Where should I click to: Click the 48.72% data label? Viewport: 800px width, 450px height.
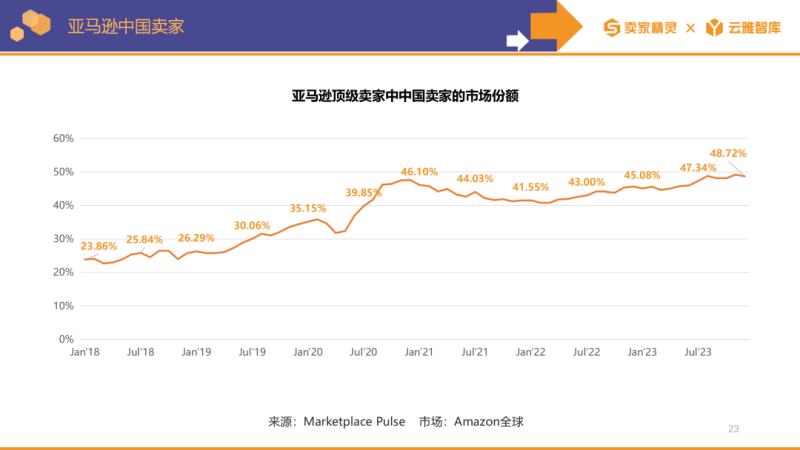[728, 153]
